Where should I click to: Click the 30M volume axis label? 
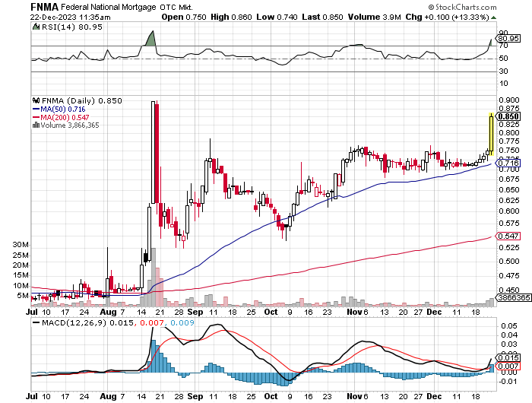click(21, 245)
